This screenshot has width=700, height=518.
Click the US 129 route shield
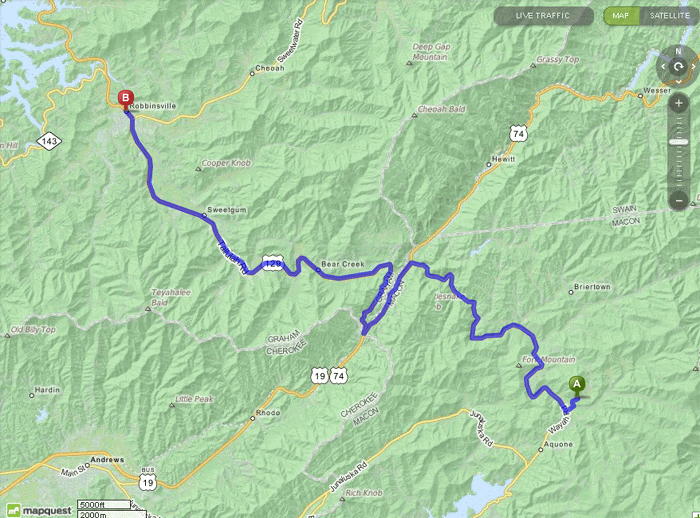click(273, 263)
